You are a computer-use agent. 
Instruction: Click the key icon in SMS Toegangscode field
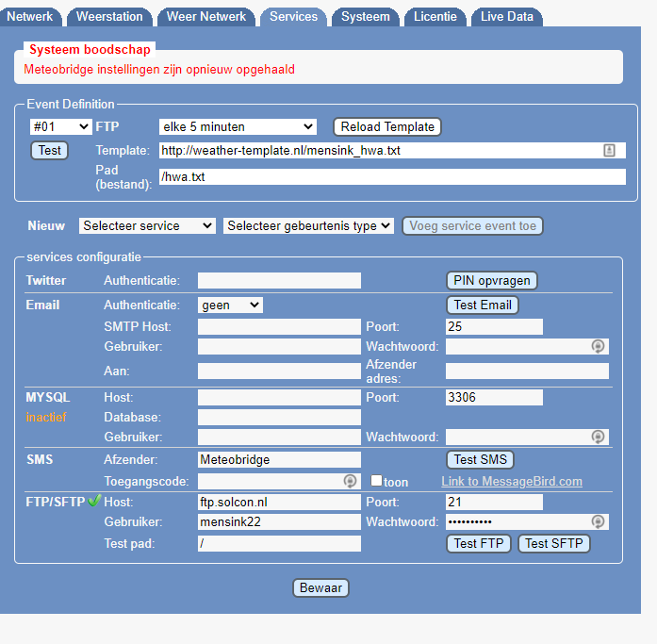pyautogui.click(x=350, y=481)
